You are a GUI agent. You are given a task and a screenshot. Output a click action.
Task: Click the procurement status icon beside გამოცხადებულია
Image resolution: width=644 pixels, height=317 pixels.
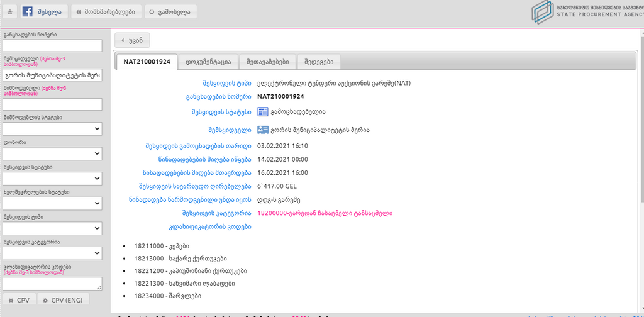pyautogui.click(x=263, y=112)
